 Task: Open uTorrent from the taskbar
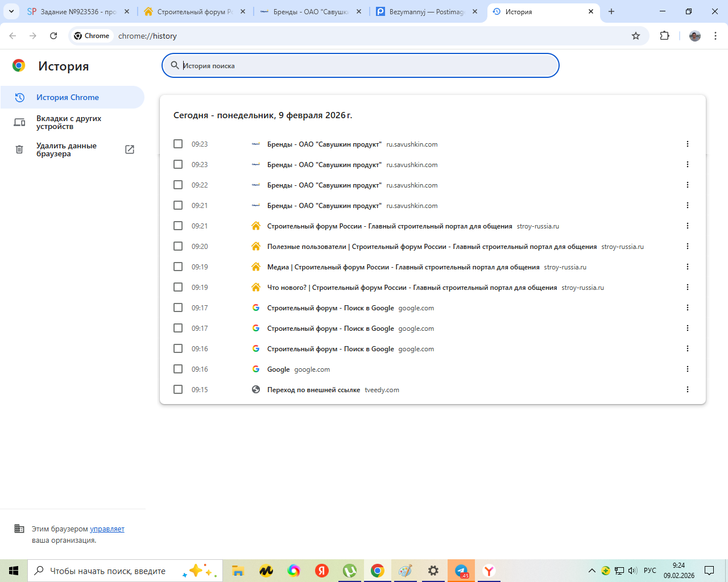pyautogui.click(x=350, y=571)
